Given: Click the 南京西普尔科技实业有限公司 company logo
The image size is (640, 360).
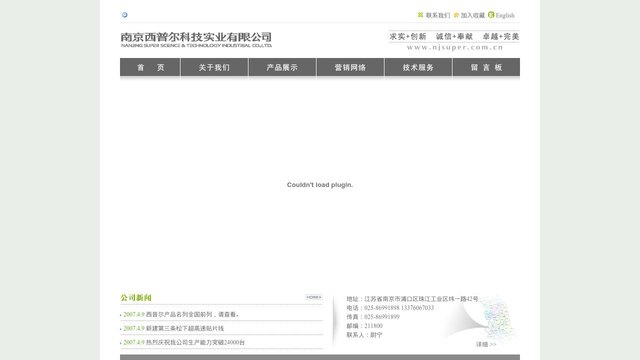Looking at the screenshot, I should (196, 40).
